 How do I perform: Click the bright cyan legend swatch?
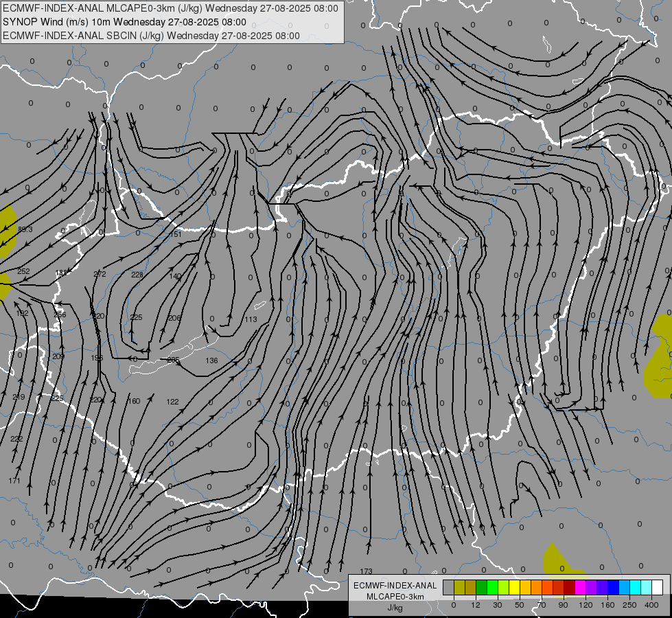pos(636,587)
